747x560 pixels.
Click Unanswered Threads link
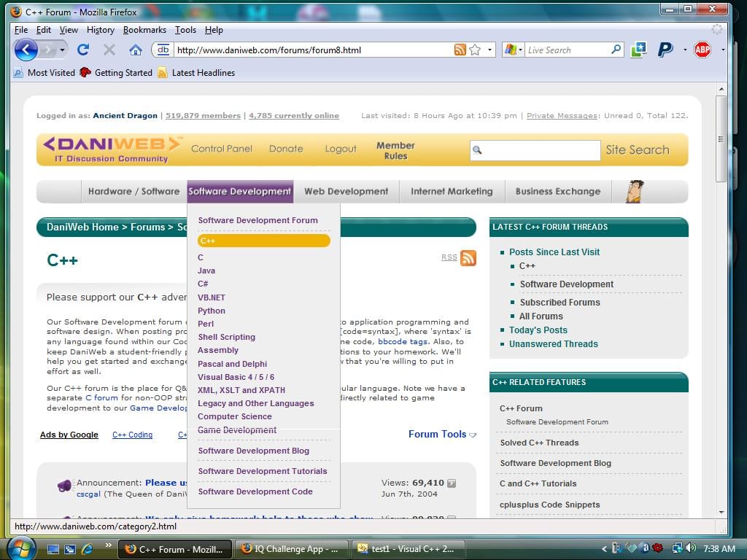(x=553, y=344)
